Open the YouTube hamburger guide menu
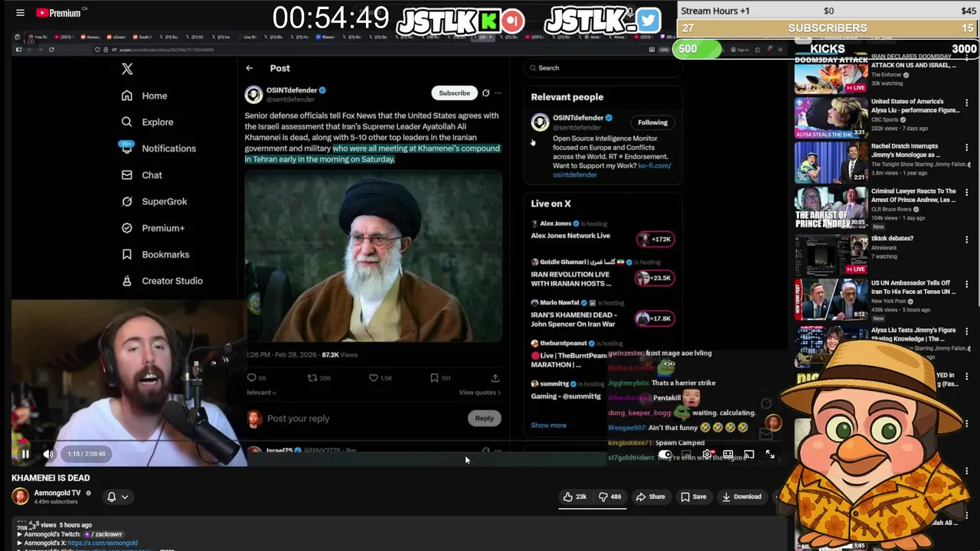Viewport: 980px width, 551px height. [21, 13]
